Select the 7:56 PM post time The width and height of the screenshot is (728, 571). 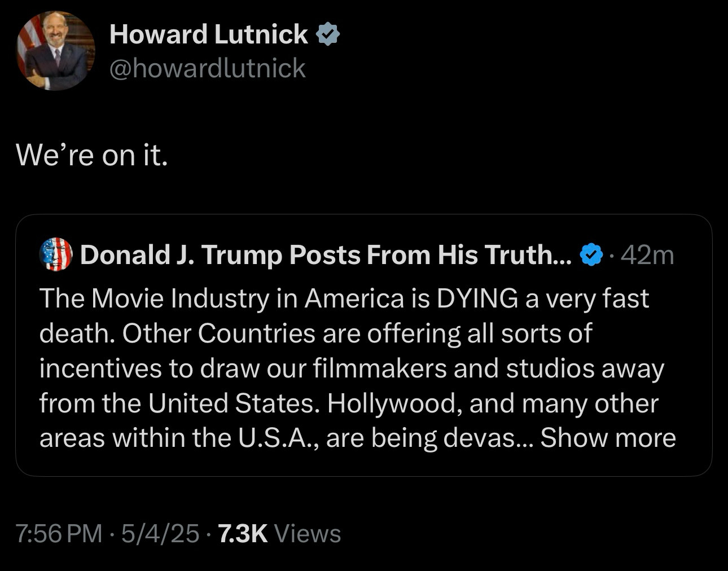click(x=59, y=533)
